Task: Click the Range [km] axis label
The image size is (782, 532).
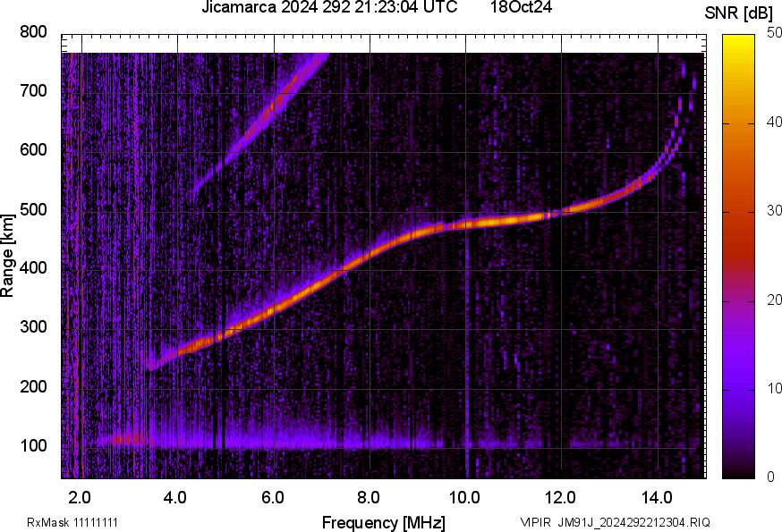Action: tap(7, 256)
